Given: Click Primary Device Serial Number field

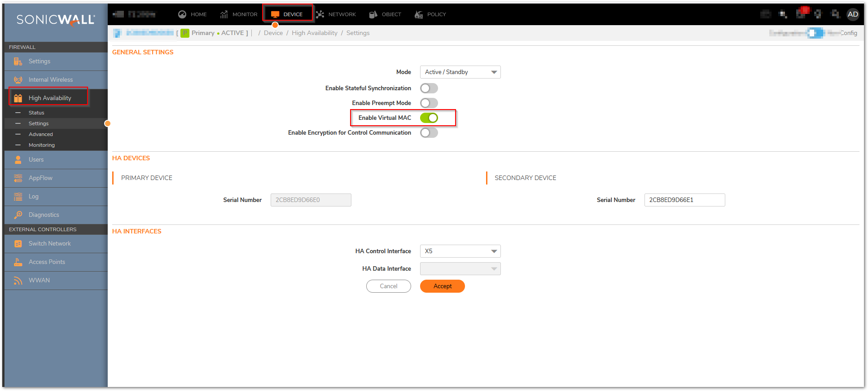Looking at the screenshot, I should coord(311,200).
